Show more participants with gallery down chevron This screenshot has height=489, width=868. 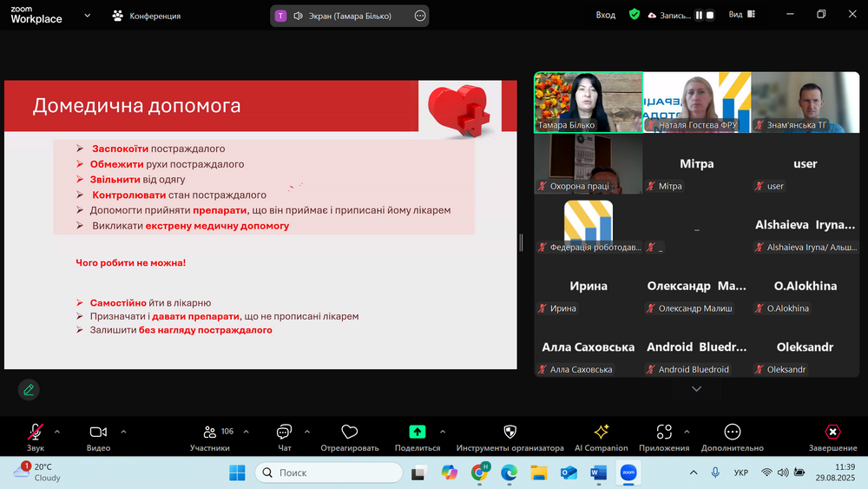click(696, 389)
